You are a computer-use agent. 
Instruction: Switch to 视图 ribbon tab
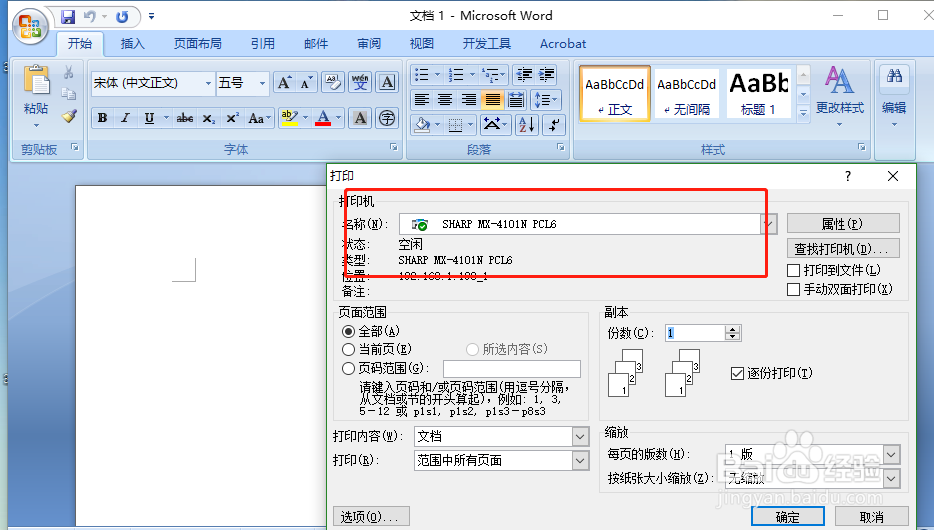coord(422,43)
